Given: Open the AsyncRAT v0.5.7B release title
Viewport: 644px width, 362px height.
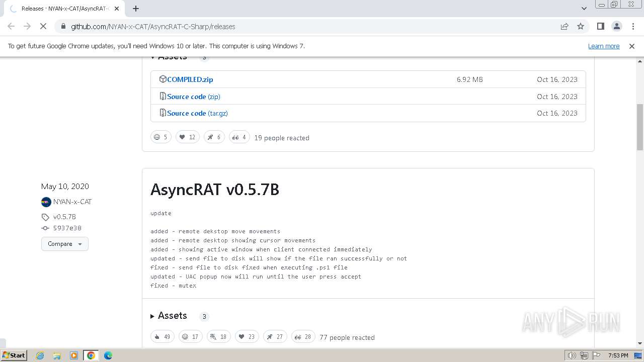Looking at the screenshot, I should (215, 190).
